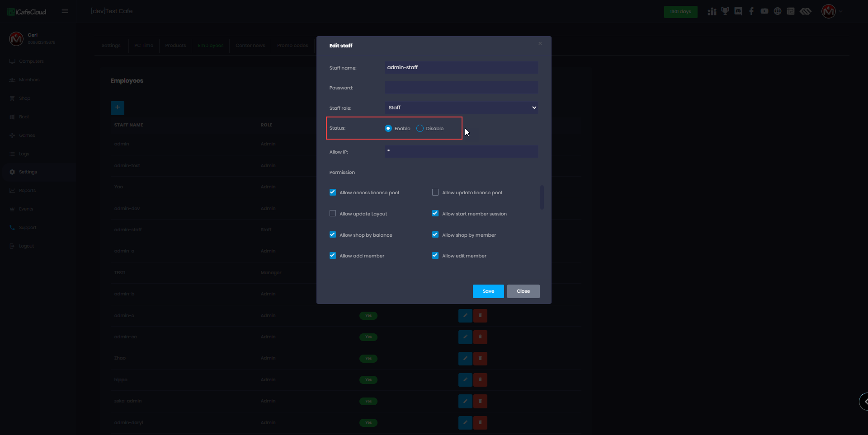The image size is (868, 435).
Task: Open the trophy icon in header
Action: pyautogui.click(x=725, y=11)
